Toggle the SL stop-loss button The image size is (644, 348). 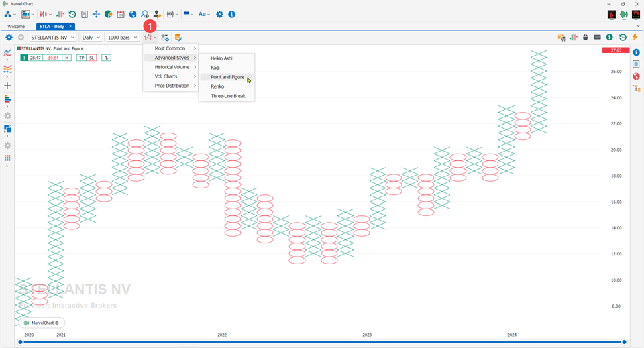pyautogui.click(x=92, y=58)
